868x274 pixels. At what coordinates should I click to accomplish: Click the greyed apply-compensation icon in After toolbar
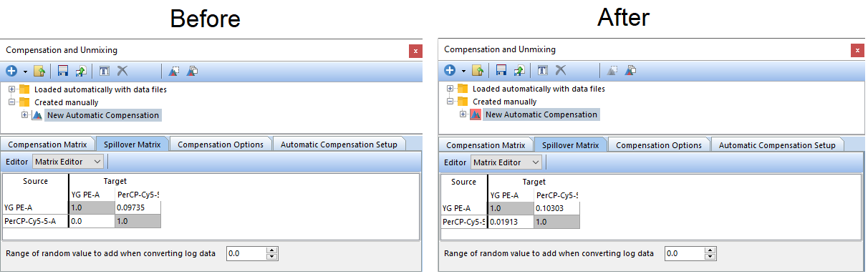(612, 70)
